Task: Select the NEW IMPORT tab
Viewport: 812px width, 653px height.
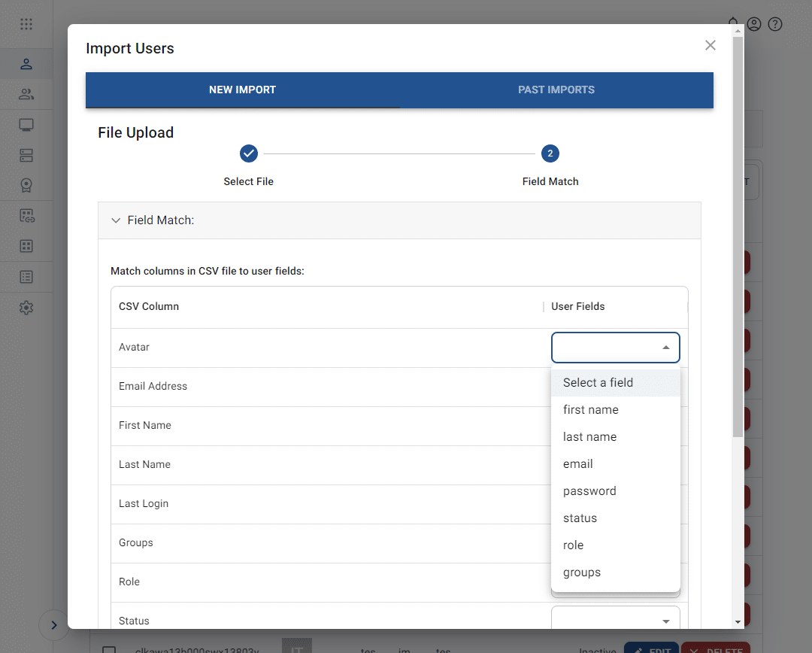Action: pos(242,90)
